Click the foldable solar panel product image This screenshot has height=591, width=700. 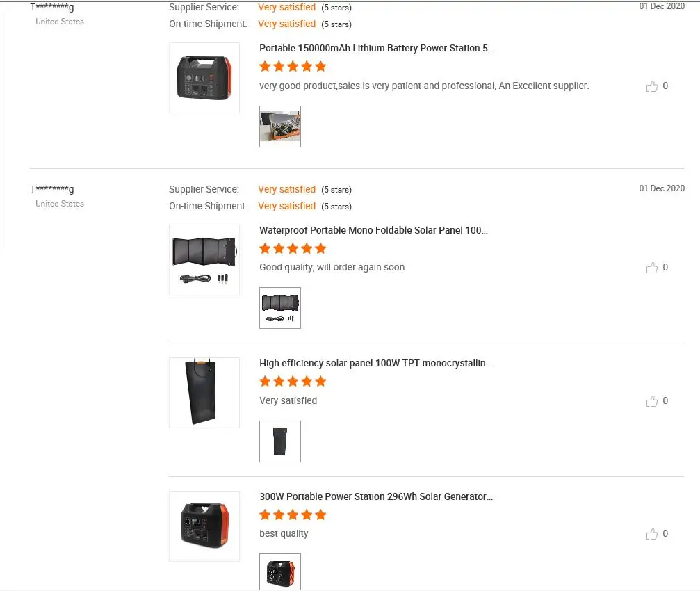pyautogui.click(x=204, y=260)
